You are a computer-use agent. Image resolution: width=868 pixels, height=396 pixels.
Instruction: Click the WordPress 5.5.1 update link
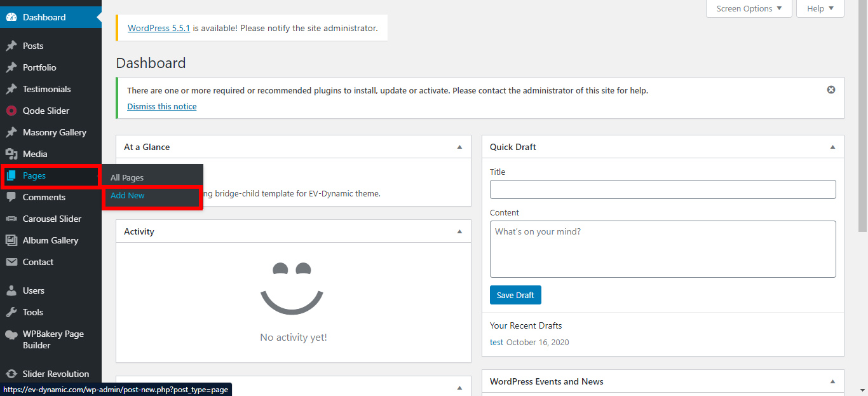pyautogui.click(x=159, y=28)
